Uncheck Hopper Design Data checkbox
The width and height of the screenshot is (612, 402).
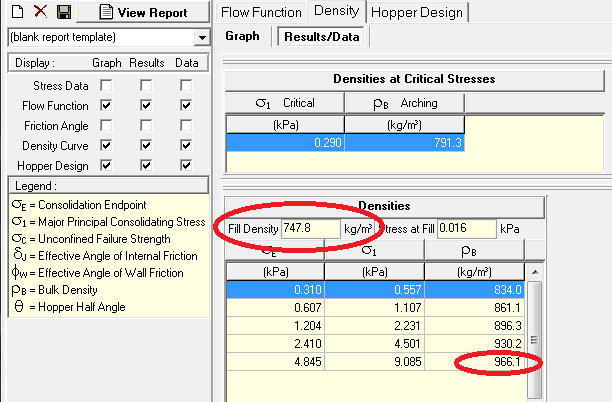point(187,166)
